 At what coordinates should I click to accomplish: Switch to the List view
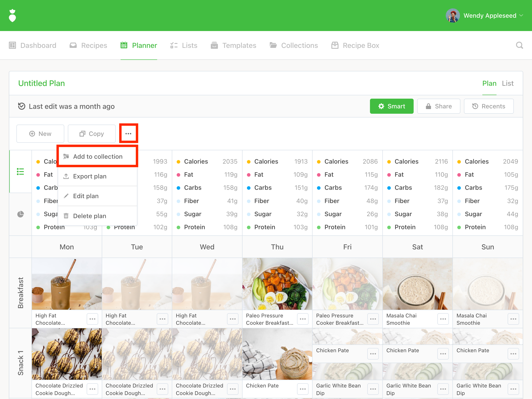(x=507, y=83)
